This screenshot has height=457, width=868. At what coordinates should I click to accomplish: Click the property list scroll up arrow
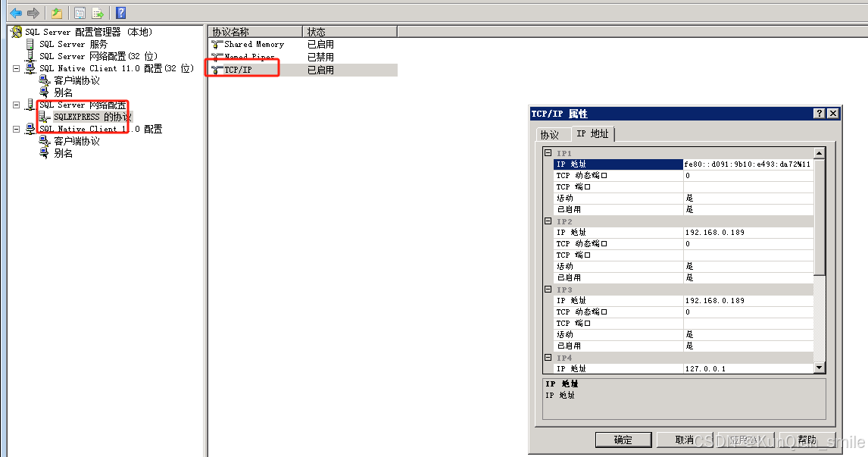tap(820, 153)
